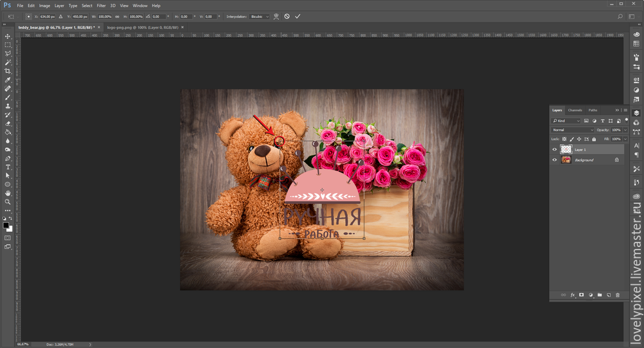
Task: Select the Move tool
Action: coord(8,36)
